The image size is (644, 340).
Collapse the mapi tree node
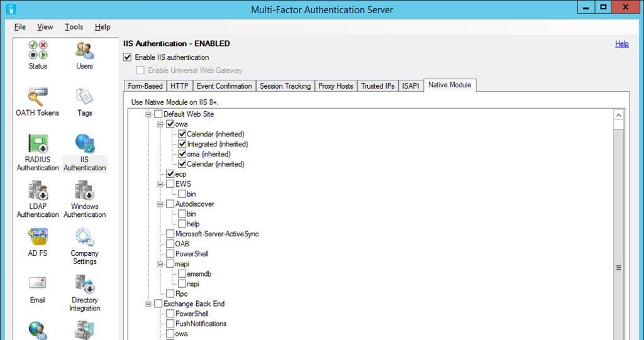point(160,264)
